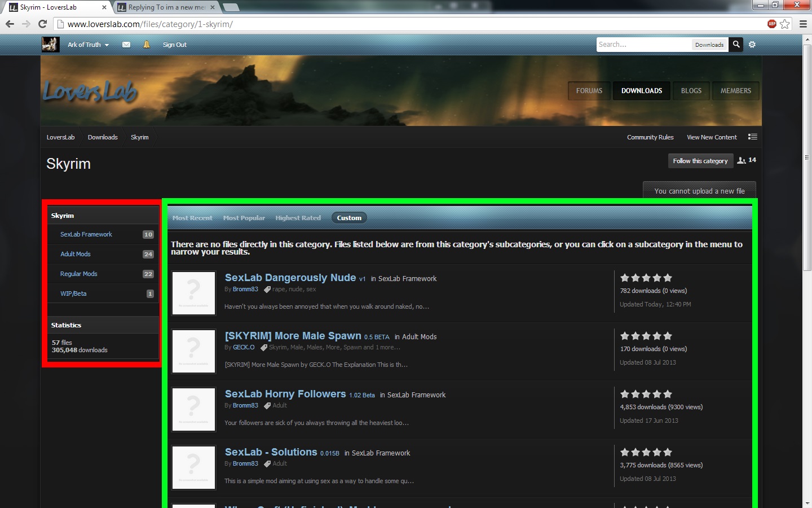812x508 pixels.
Task: Open author GECK.O profile
Action: coord(244,347)
